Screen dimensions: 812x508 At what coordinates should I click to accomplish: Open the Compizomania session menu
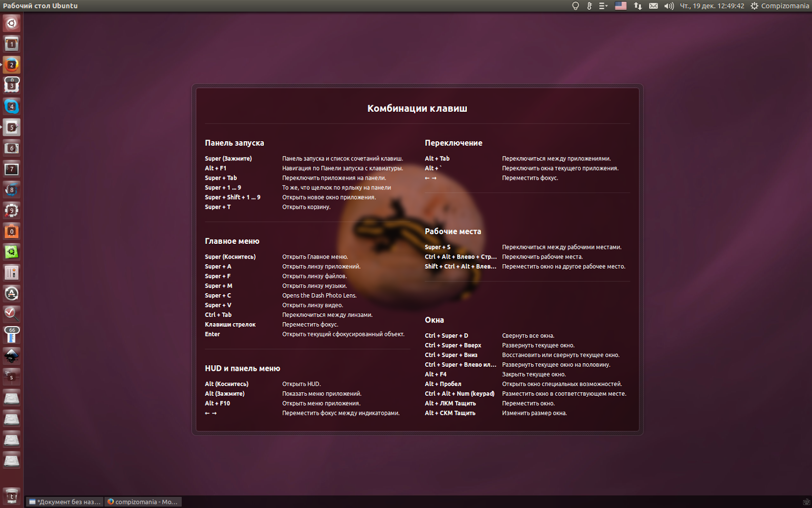(x=780, y=6)
